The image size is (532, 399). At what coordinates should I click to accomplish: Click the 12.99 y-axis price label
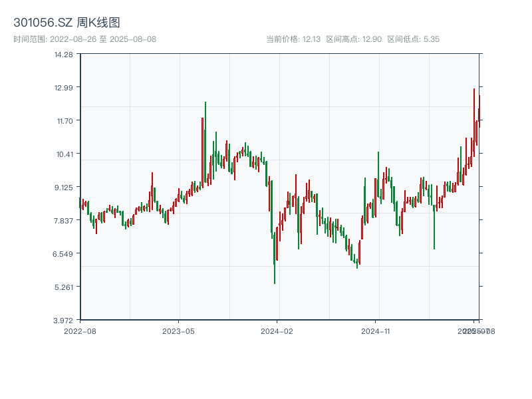[64, 88]
